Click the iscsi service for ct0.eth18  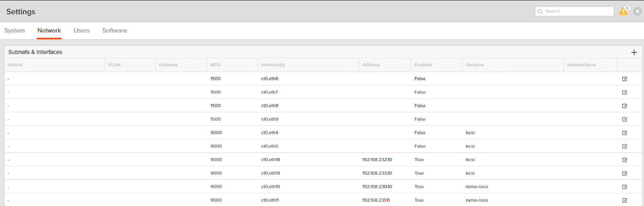click(x=470, y=160)
